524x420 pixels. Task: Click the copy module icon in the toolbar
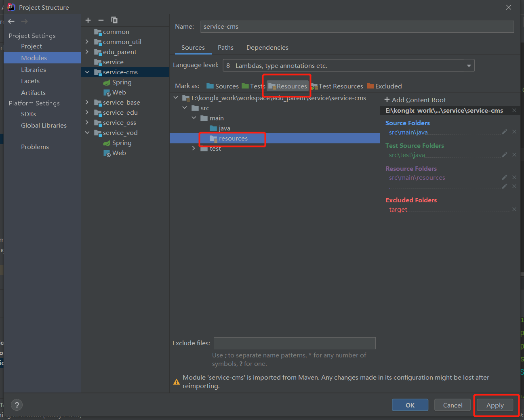click(114, 20)
